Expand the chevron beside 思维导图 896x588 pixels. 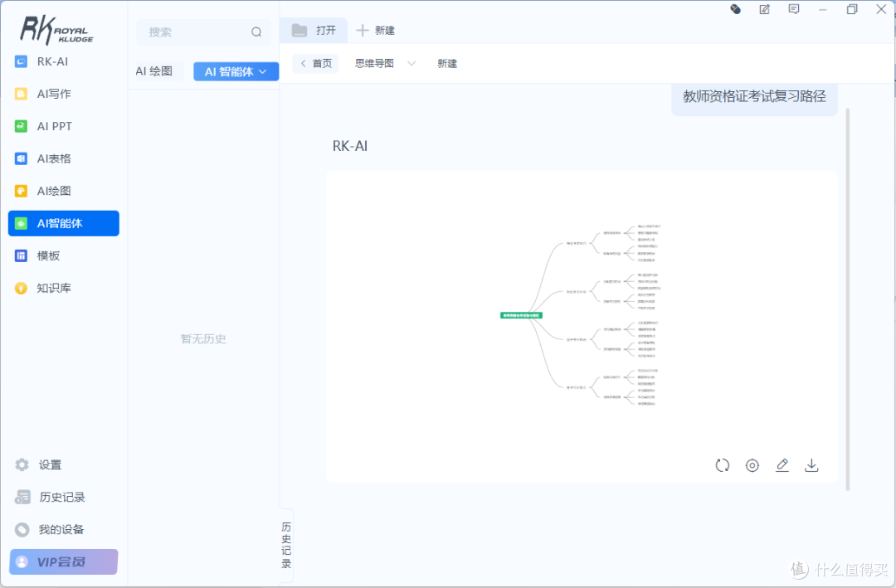[411, 63]
